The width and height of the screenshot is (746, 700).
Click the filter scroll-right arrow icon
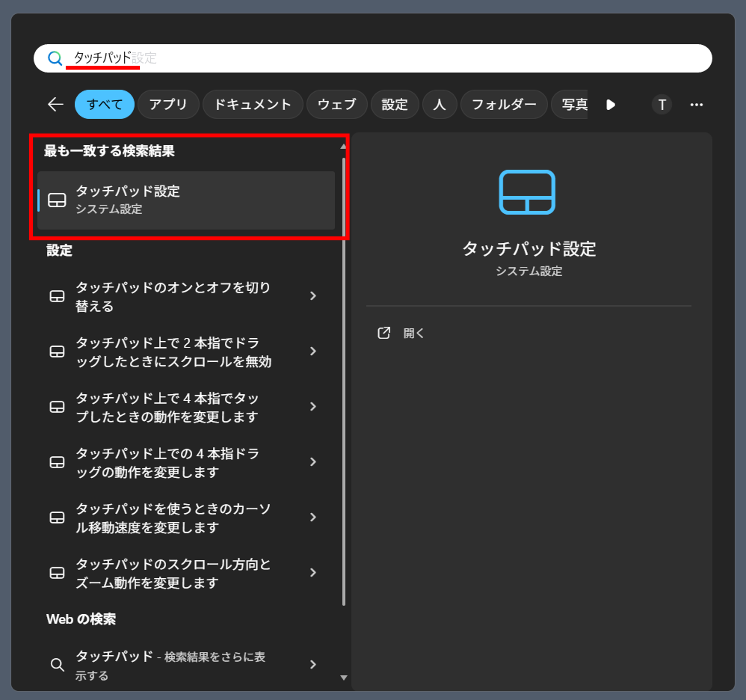(611, 105)
